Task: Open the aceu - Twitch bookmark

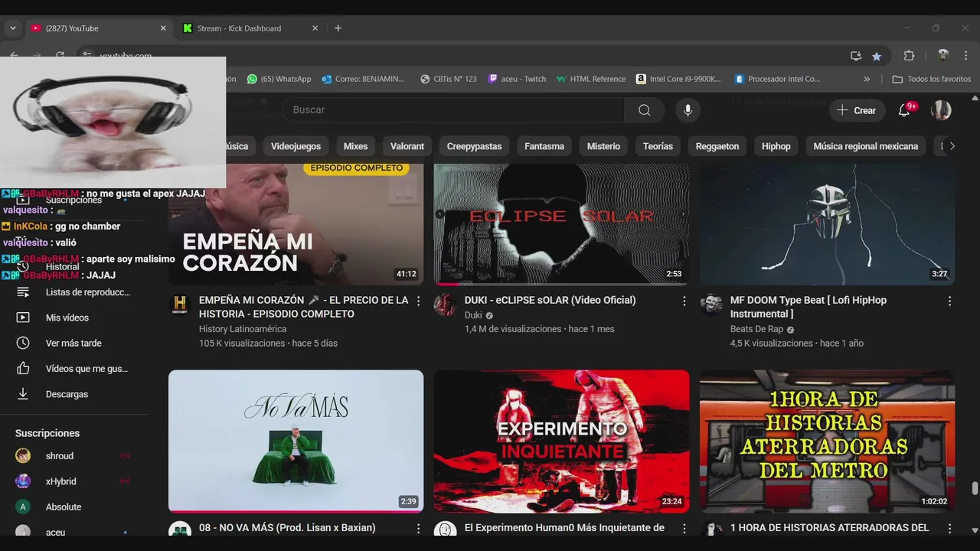Action: click(518, 79)
